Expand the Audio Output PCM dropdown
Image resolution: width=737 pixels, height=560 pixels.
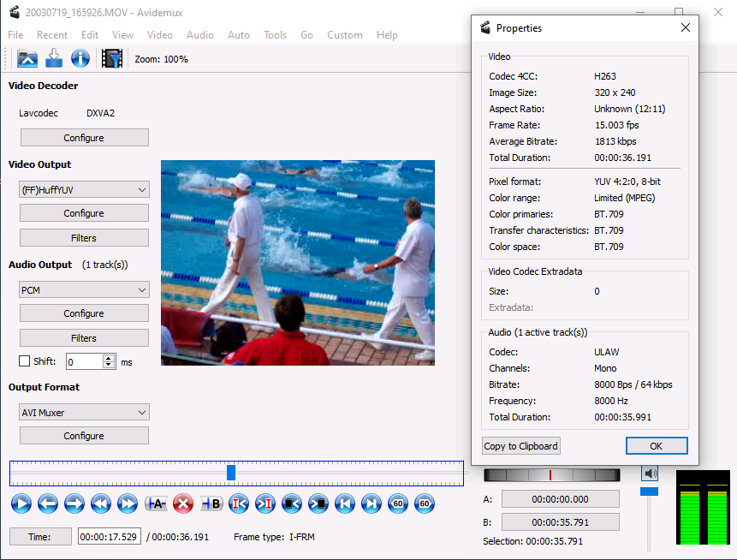(84, 290)
